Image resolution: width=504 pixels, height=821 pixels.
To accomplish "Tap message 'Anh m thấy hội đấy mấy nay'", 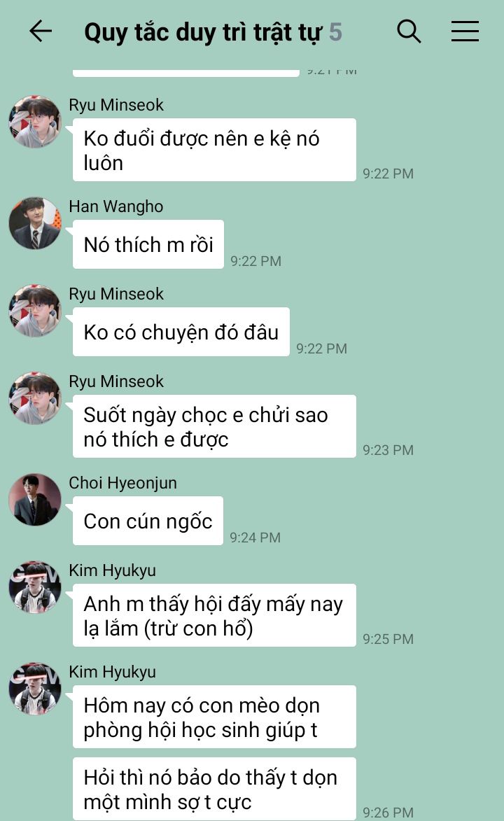I will pyautogui.click(x=214, y=616).
